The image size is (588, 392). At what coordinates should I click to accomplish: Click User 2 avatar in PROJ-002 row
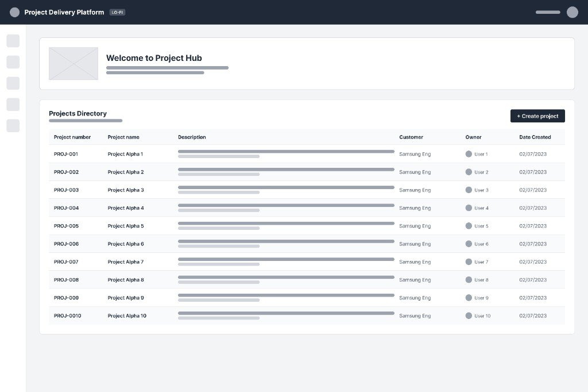pyautogui.click(x=469, y=172)
